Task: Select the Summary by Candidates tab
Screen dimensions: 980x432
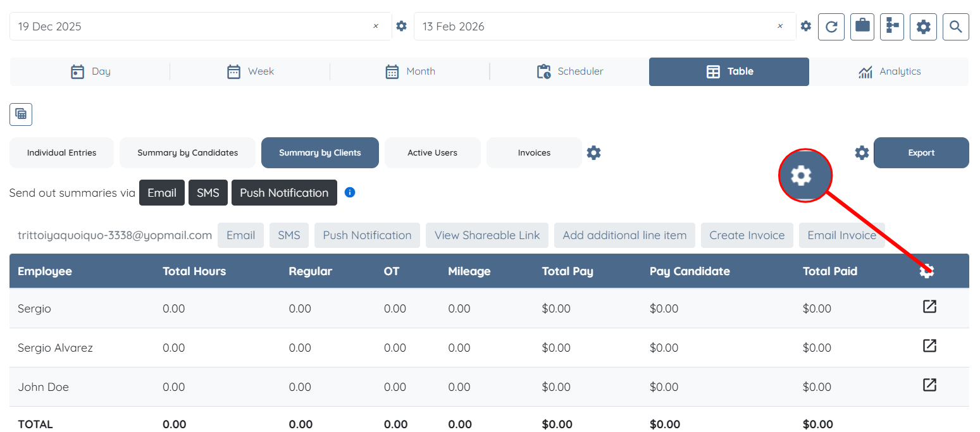Action: pyautogui.click(x=187, y=152)
